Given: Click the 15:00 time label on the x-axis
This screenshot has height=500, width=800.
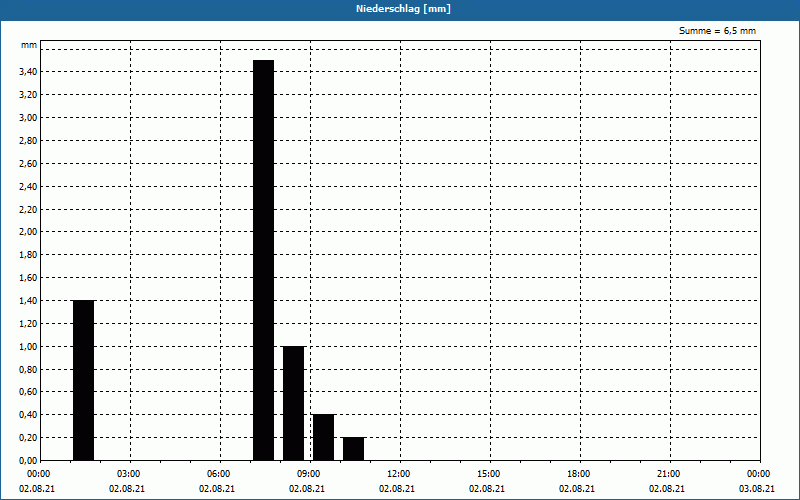Looking at the screenshot, I should (x=489, y=474).
